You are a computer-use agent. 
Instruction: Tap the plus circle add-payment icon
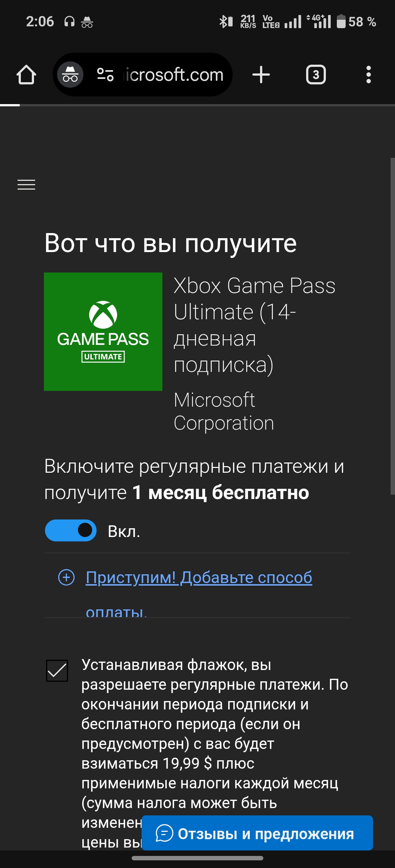click(67, 577)
